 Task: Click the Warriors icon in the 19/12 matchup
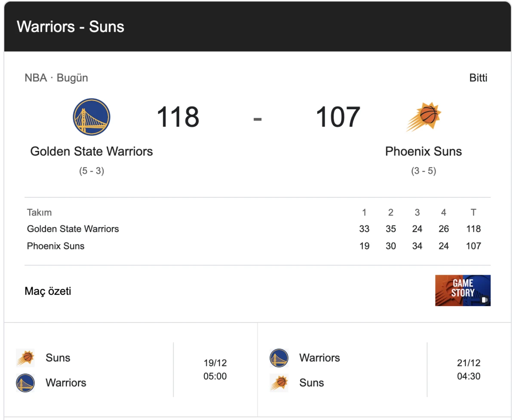[26, 383]
